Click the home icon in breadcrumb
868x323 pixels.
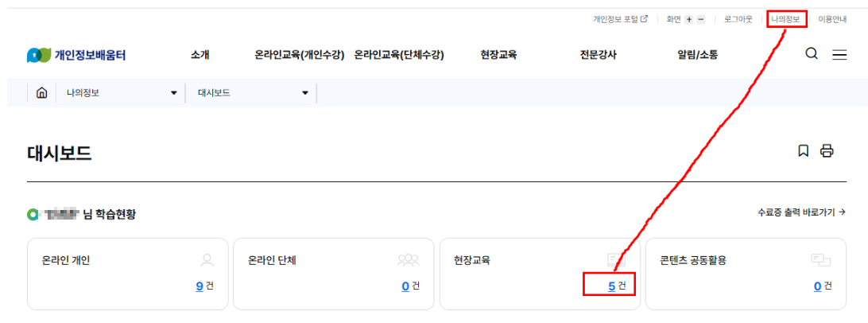41,93
